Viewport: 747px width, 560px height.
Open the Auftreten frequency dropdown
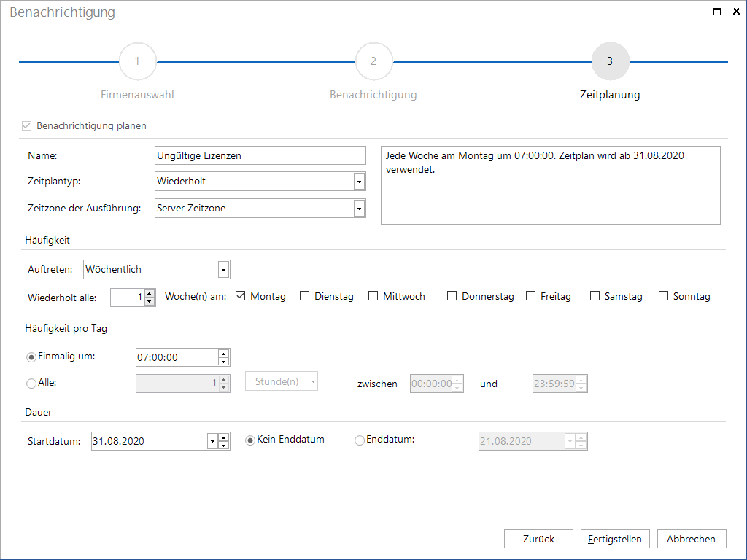223,270
